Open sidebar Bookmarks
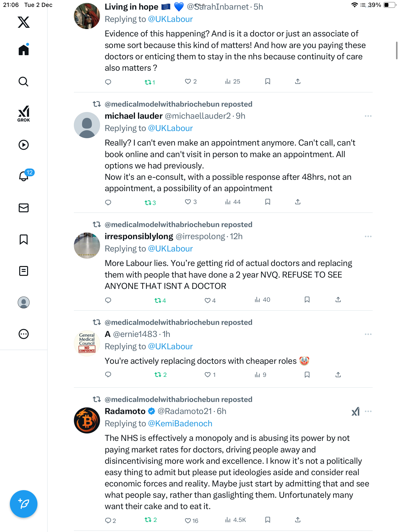The height and width of the screenshot is (532, 399). (24, 239)
